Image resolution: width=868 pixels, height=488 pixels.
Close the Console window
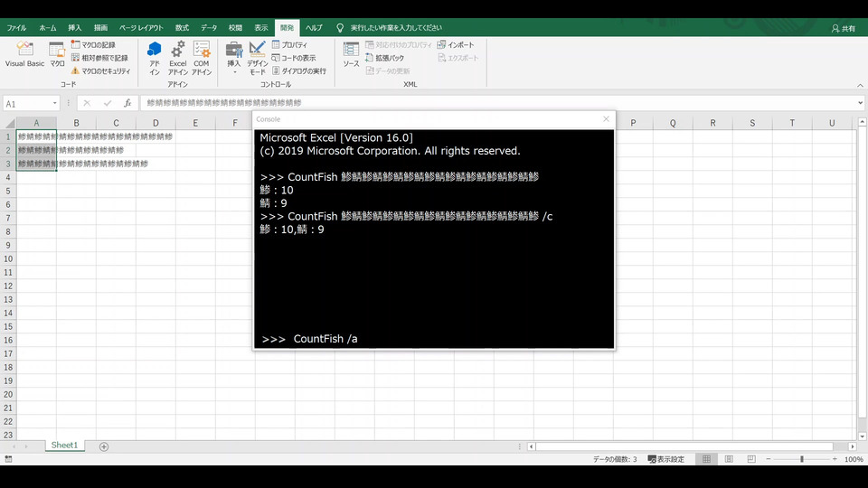click(x=606, y=119)
